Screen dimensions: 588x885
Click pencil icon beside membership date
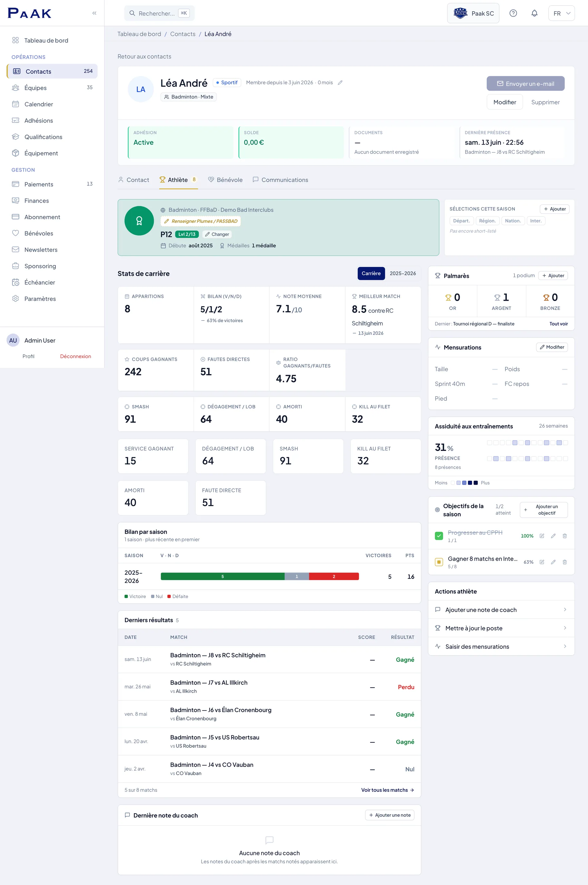pyautogui.click(x=340, y=82)
